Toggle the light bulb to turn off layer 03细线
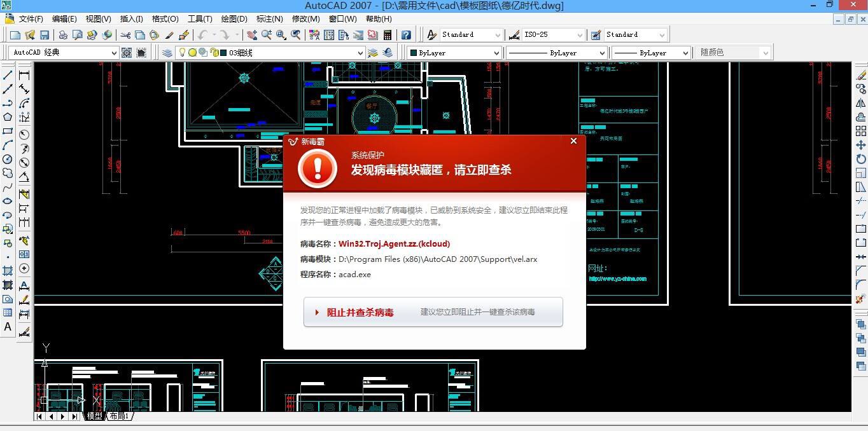The image size is (868, 431). click(x=182, y=52)
